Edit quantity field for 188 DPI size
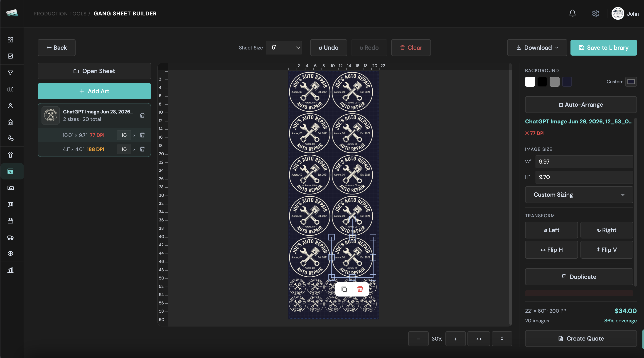The height and width of the screenshot is (358, 644). [x=124, y=149]
